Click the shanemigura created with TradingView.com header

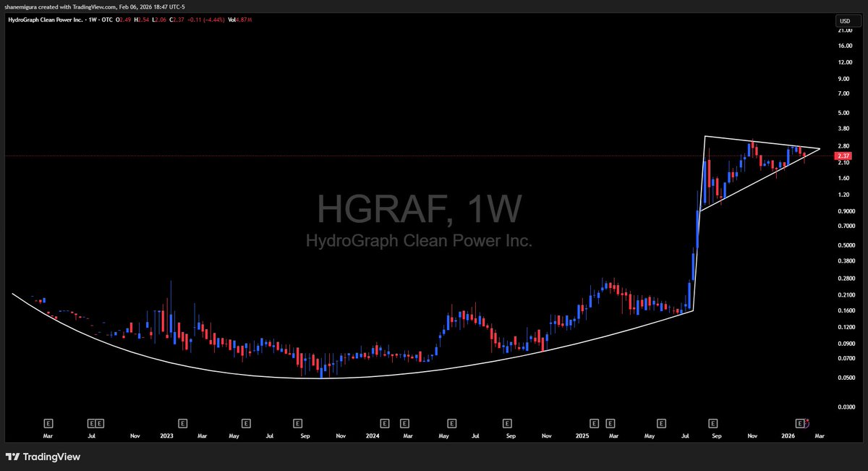96,7
